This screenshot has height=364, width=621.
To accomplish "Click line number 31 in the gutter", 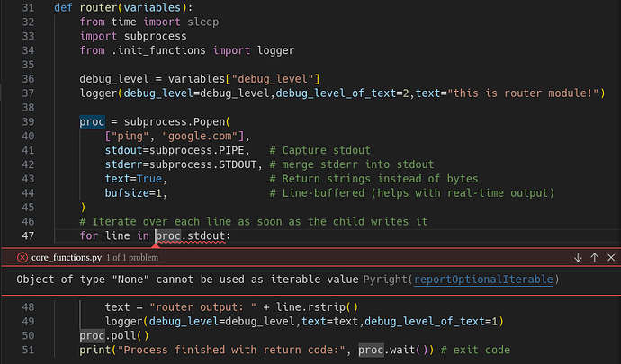I will coord(28,7).
